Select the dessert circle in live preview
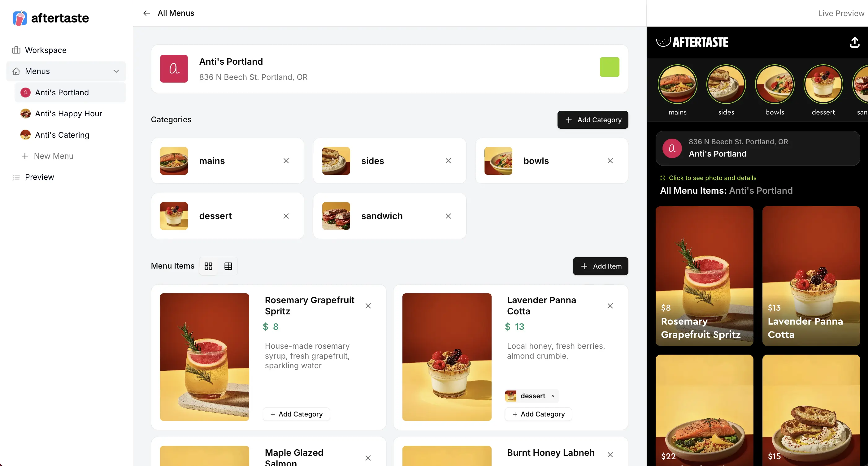This screenshot has width=868, height=466. point(823,90)
